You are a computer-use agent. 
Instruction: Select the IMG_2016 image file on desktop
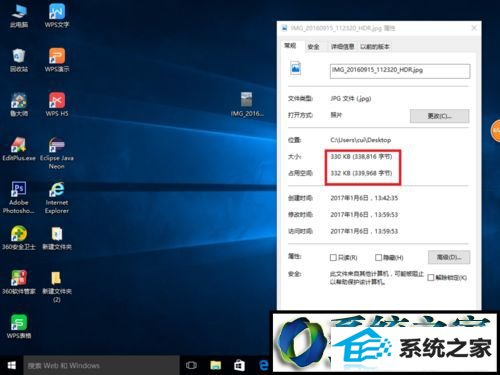(x=247, y=104)
